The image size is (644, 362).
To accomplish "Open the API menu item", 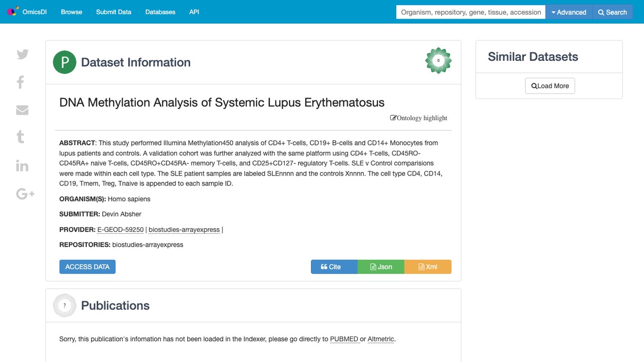I will 194,12.
